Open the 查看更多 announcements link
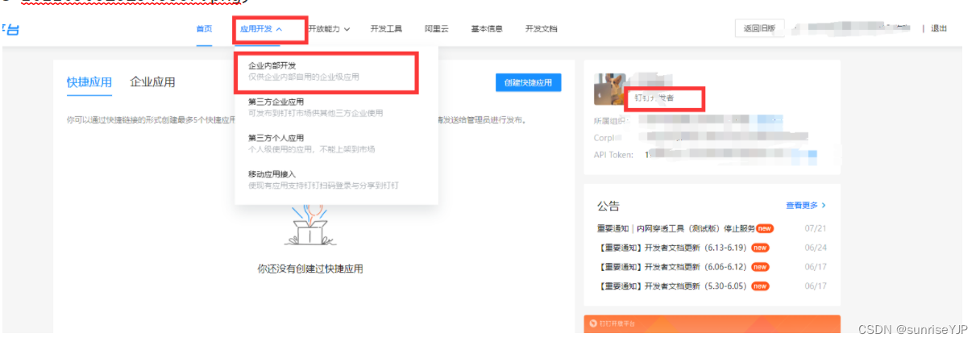Viewport: 980px width, 342px height. point(806,206)
